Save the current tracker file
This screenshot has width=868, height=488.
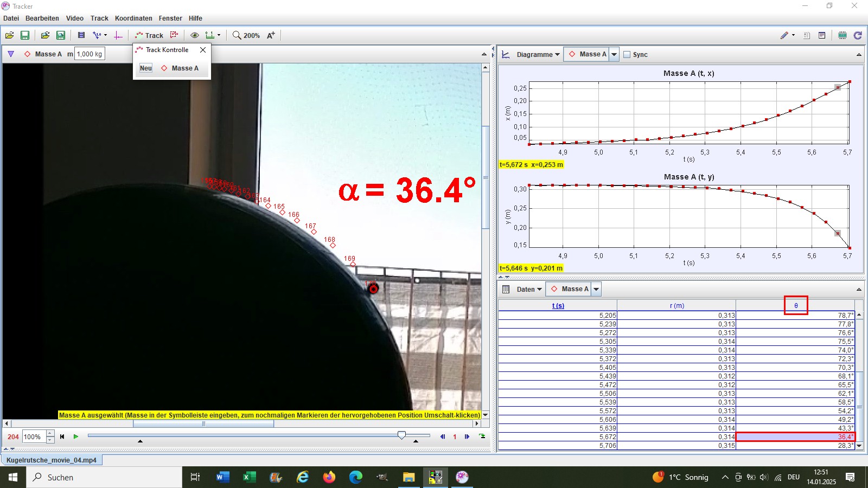25,35
